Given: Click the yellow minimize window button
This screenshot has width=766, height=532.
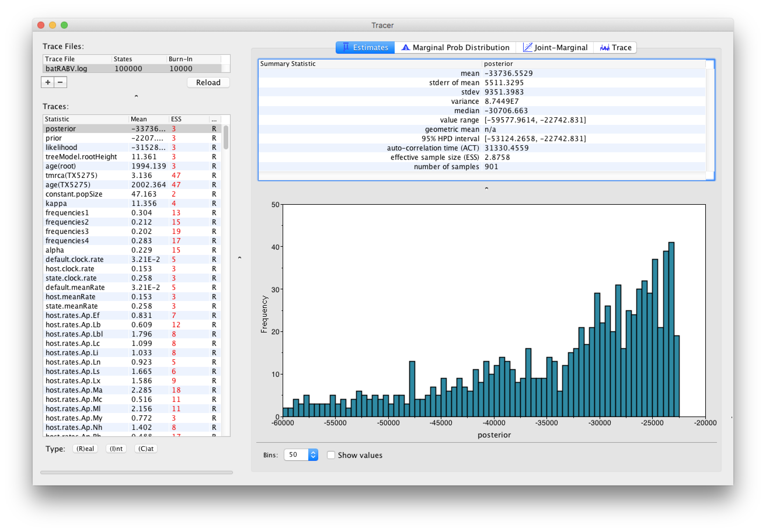Looking at the screenshot, I should click(52, 25).
